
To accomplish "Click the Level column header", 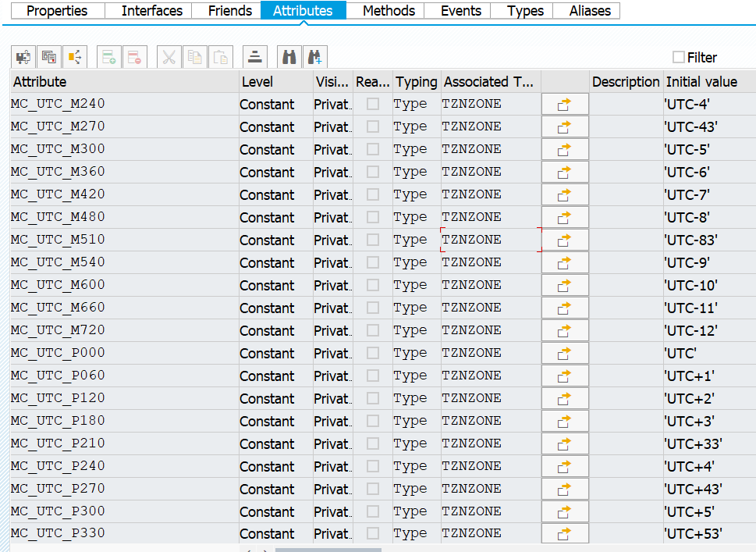I will (x=276, y=81).
